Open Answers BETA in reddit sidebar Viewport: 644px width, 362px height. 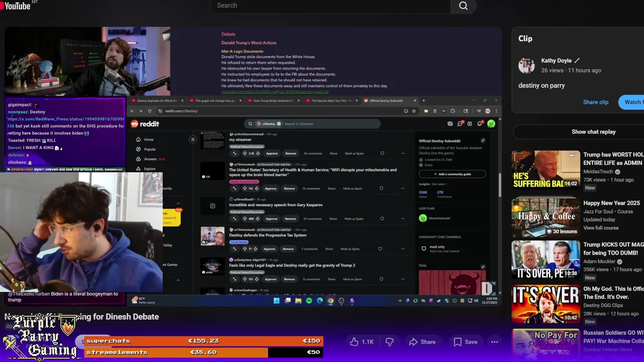(x=150, y=159)
